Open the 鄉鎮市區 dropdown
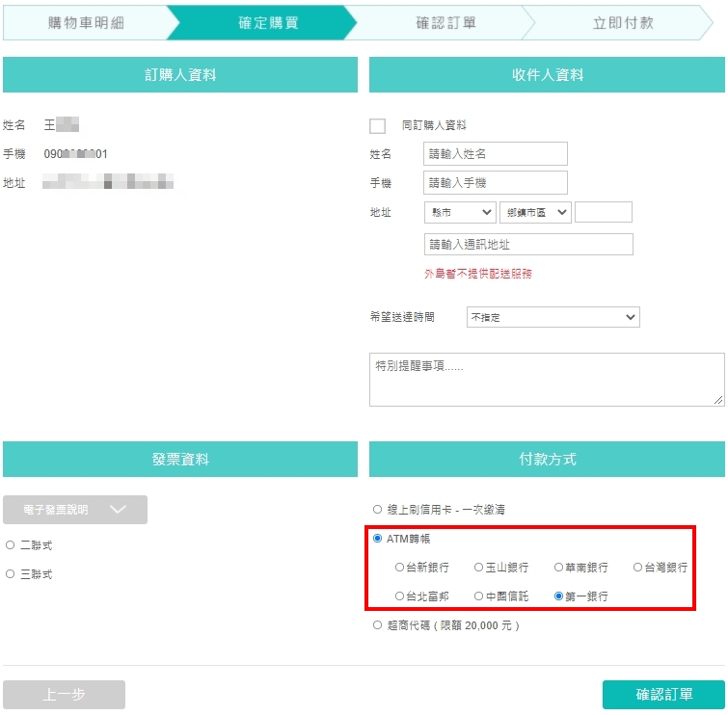 click(x=535, y=212)
